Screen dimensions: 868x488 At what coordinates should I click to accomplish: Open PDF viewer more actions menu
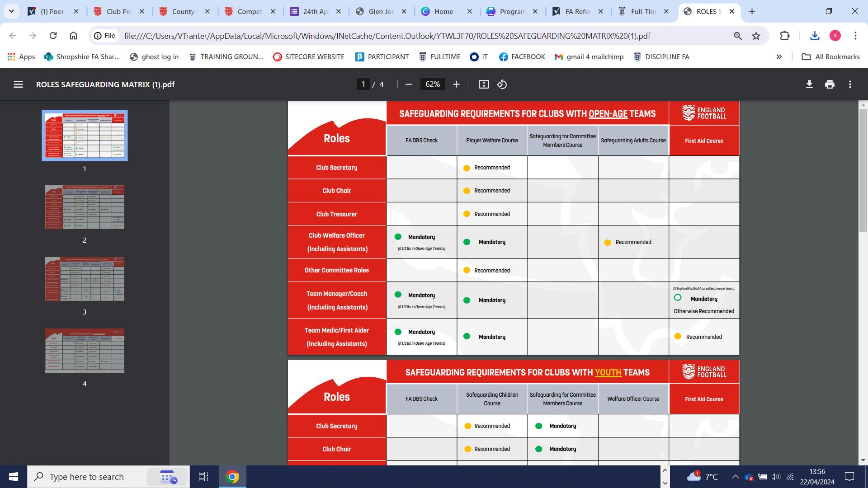tap(850, 84)
